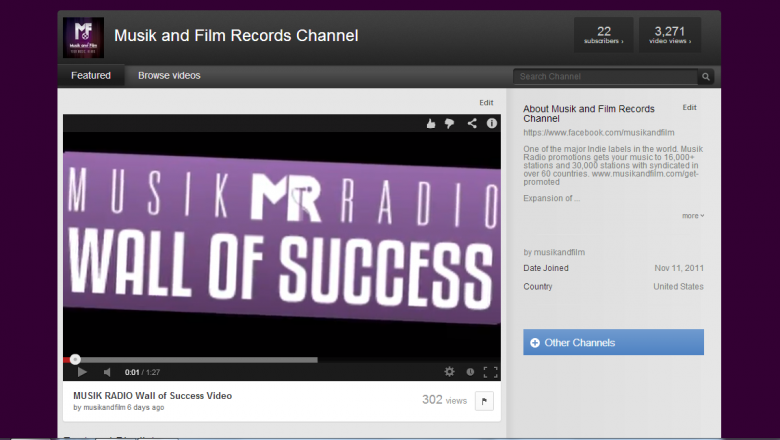Image resolution: width=780 pixels, height=440 pixels.
Task: Mute the video with speaker icon
Action: (x=107, y=372)
